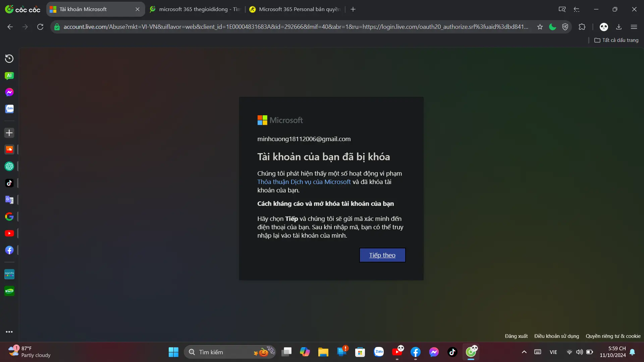
Task: Open the browser profile avatar
Action: (x=604, y=27)
